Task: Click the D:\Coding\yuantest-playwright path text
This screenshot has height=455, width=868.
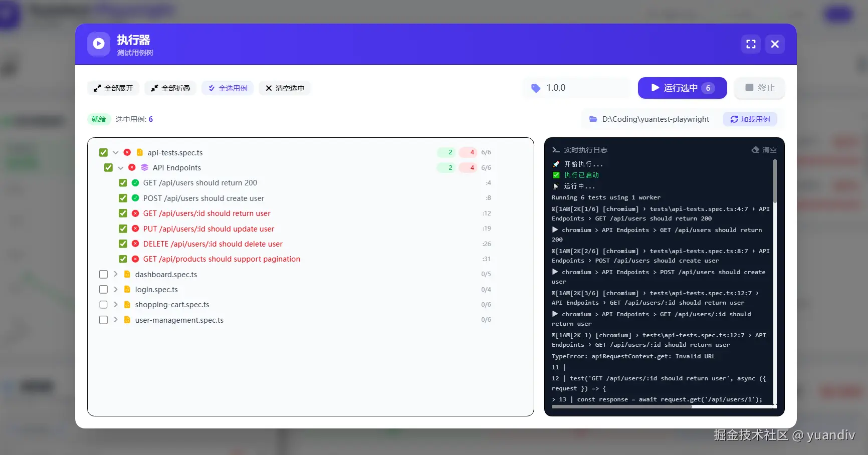Action: click(x=656, y=119)
